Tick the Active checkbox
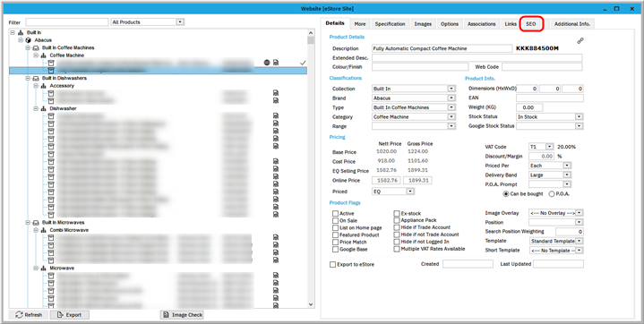Image resolution: width=644 pixels, height=324 pixels. tap(336, 214)
